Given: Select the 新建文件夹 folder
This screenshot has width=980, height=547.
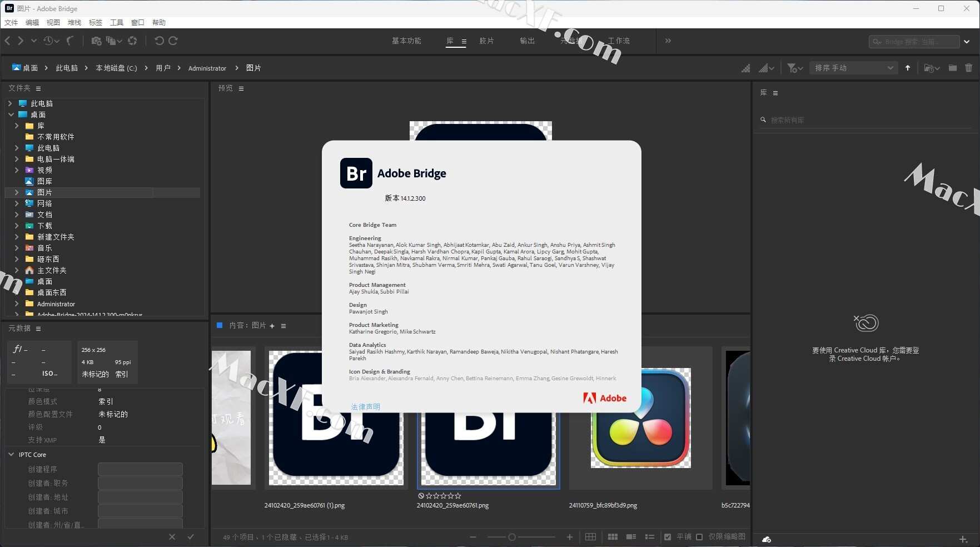Looking at the screenshot, I should pyautogui.click(x=56, y=237).
